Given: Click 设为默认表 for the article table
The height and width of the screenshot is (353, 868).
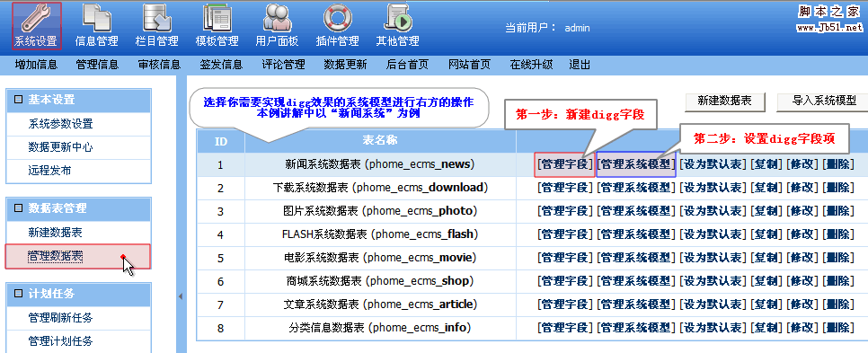Looking at the screenshot, I should (x=713, y=304).
